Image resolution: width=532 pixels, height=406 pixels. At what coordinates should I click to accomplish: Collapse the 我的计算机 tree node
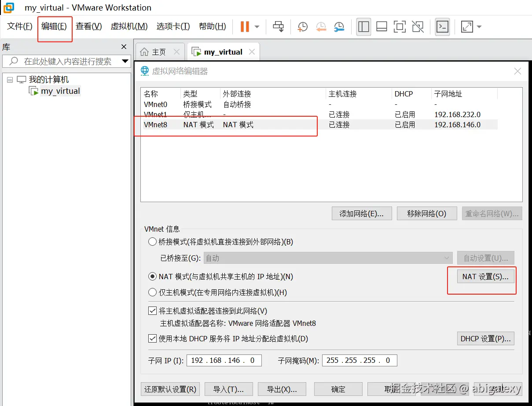point(10,79)
